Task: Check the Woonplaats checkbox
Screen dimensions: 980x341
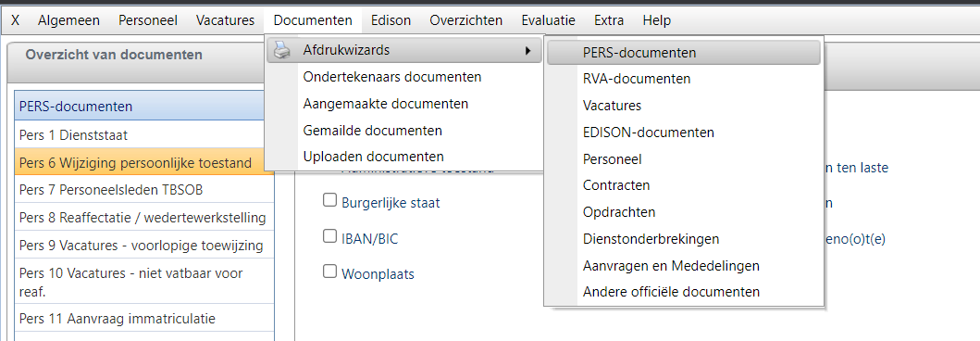Action: coord(329,271)
